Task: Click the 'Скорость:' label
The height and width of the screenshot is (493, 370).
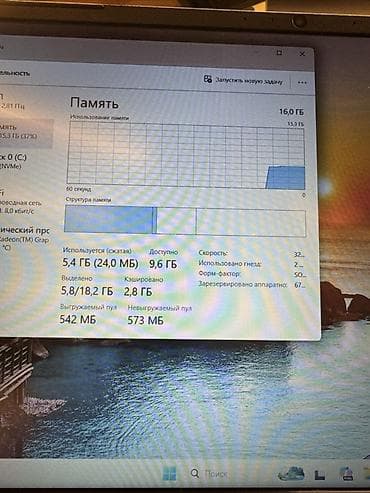Action: pyautogui.click(x=213, y=253)
